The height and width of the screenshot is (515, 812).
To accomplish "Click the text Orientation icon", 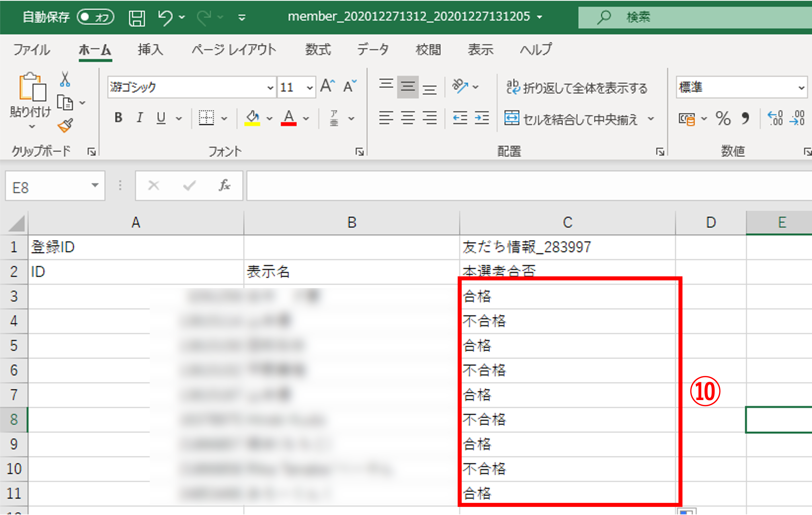I will [x=460, y=86].
